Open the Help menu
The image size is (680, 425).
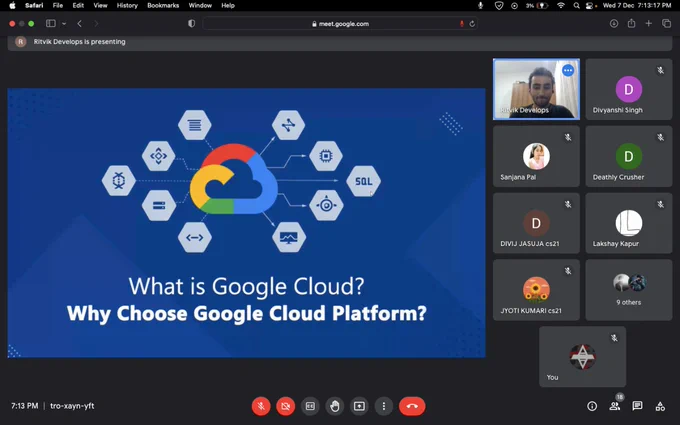pos(228,6)
